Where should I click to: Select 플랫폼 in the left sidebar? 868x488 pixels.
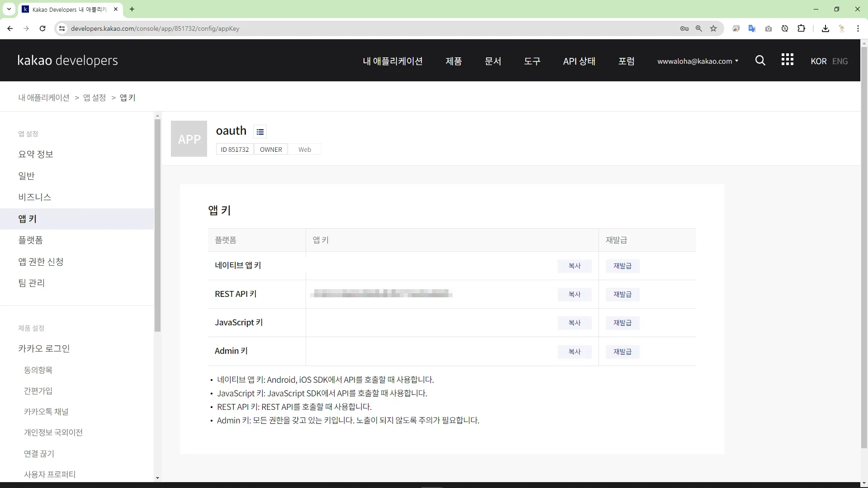31,240
